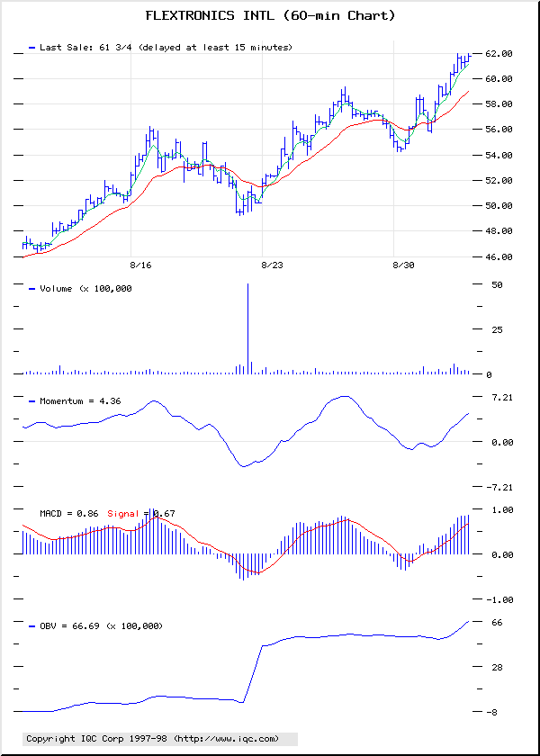Image resolution: width=540 pixels, height=756 pixels.
Task: Click the 8/30 date label
Action: coord(403,265)
